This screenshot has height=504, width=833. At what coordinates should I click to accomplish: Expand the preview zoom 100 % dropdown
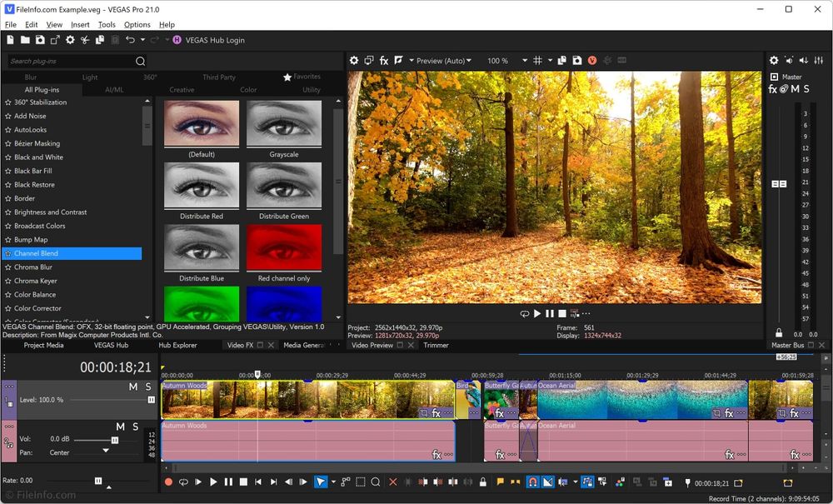[x=524, y=61]
